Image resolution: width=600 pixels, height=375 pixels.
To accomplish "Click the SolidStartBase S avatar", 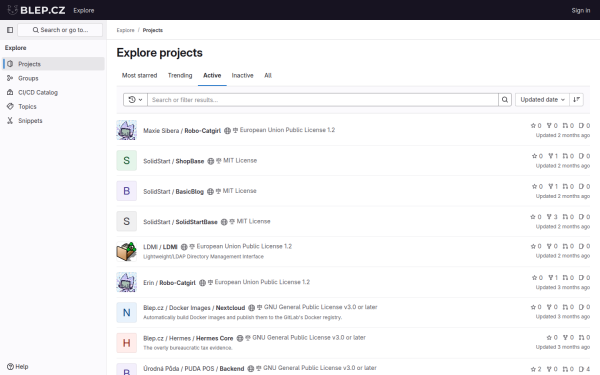I will [x=127, y=221].
